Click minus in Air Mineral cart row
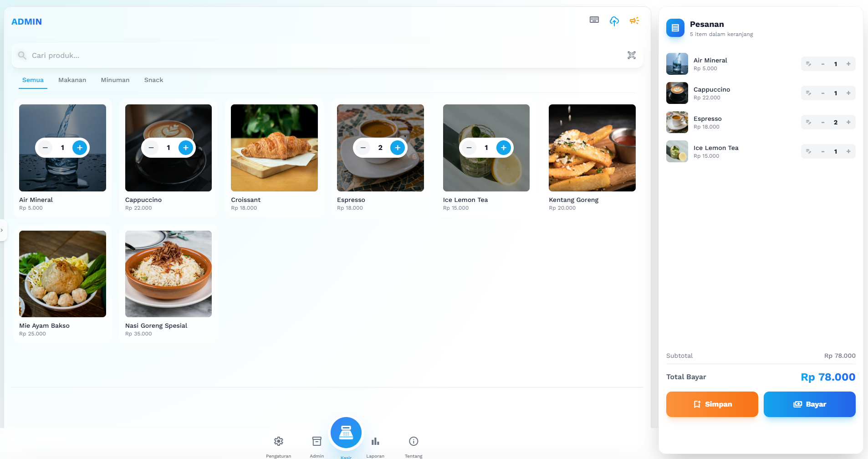Viewport: 868px width, 459px height. (823, 64)
